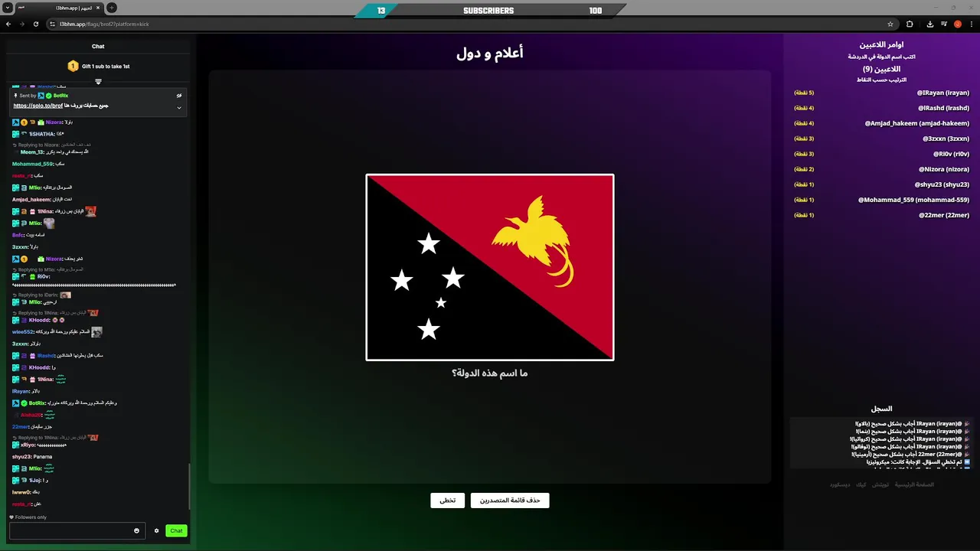Image resolution: width=980 pixels, height=551 pixels.
Task: Select player @Mohammad_559 (mohammad-559) row
Action: click(881, 200)
